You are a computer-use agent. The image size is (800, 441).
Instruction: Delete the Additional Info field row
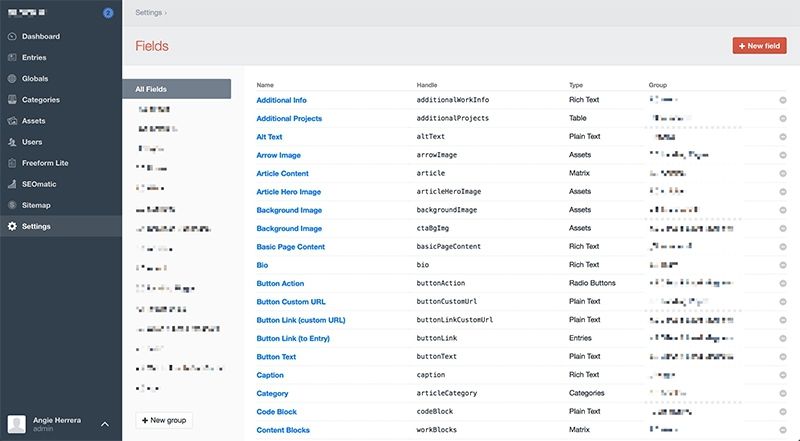click(x=783, y=100)
